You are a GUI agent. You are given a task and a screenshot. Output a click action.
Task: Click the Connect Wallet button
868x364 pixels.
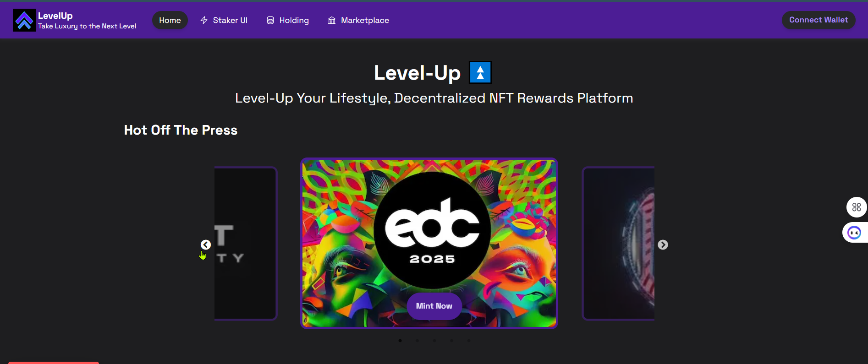819,20
